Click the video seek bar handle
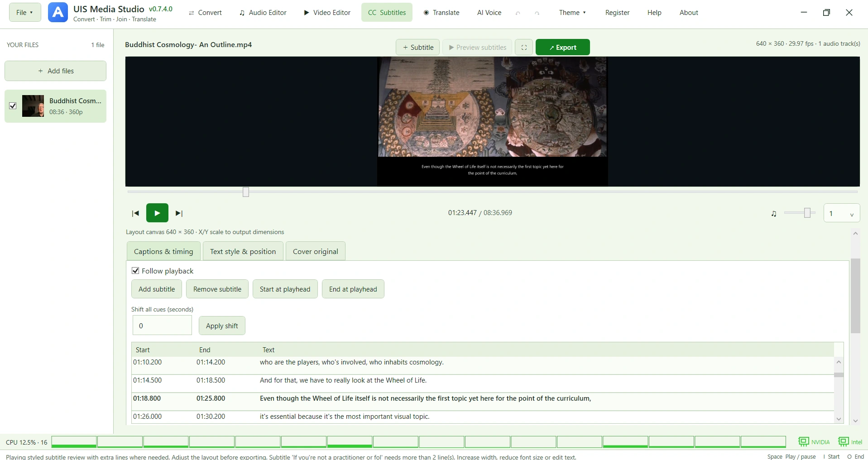The image size is (868, 460). 246,192
